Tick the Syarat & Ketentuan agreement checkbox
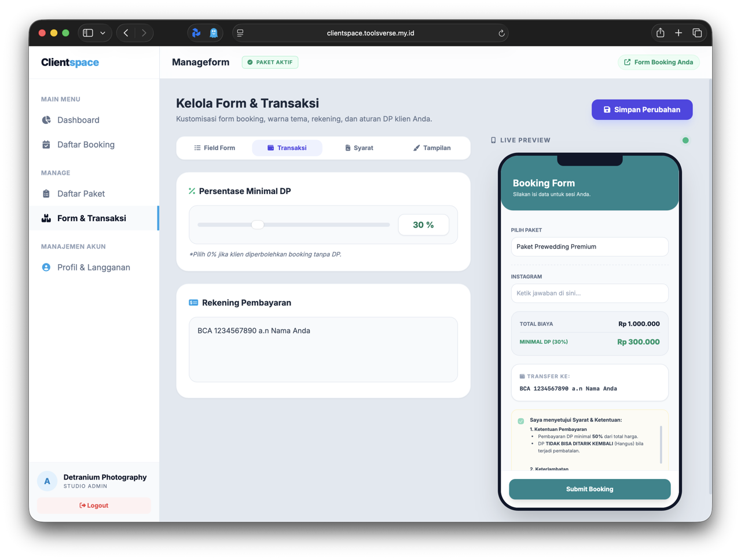 point(521,421)
